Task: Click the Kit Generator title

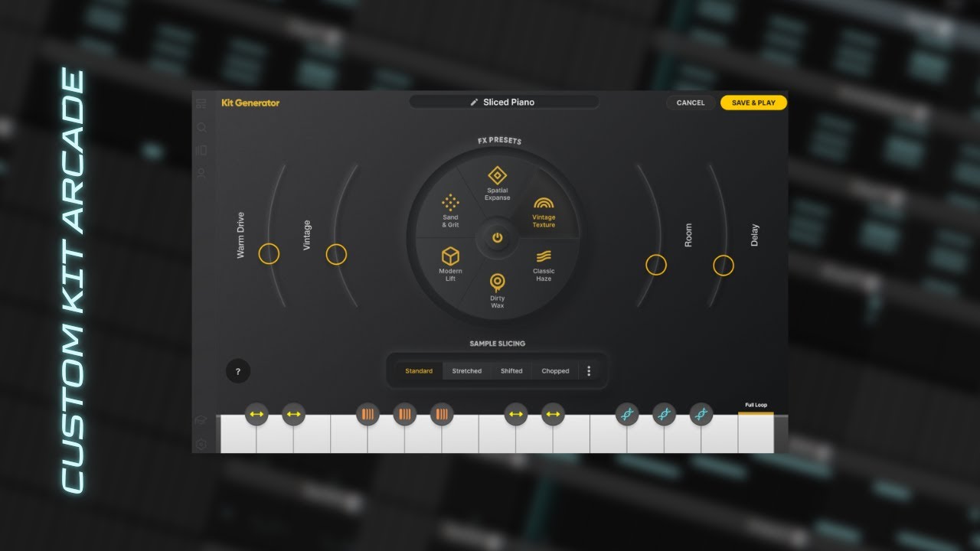Action: [250, 103]
